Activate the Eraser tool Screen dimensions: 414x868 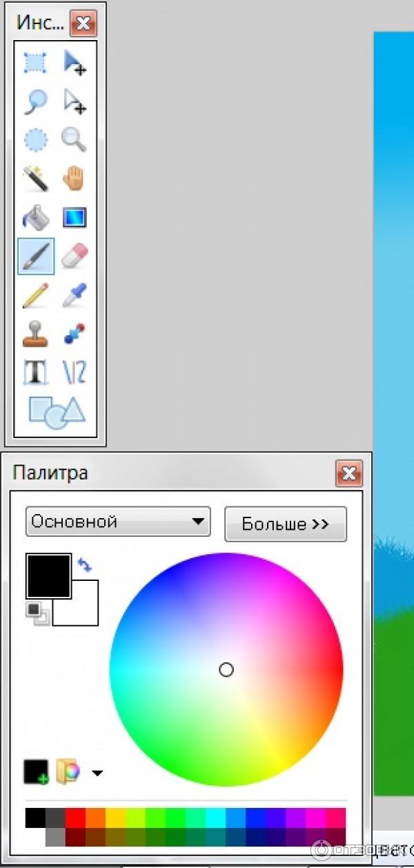75,257
